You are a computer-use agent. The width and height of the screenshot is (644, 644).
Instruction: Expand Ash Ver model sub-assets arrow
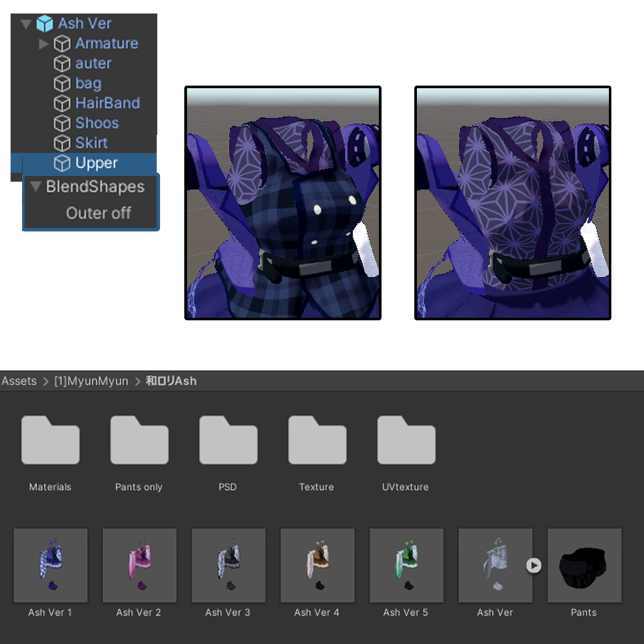[534, 565]
